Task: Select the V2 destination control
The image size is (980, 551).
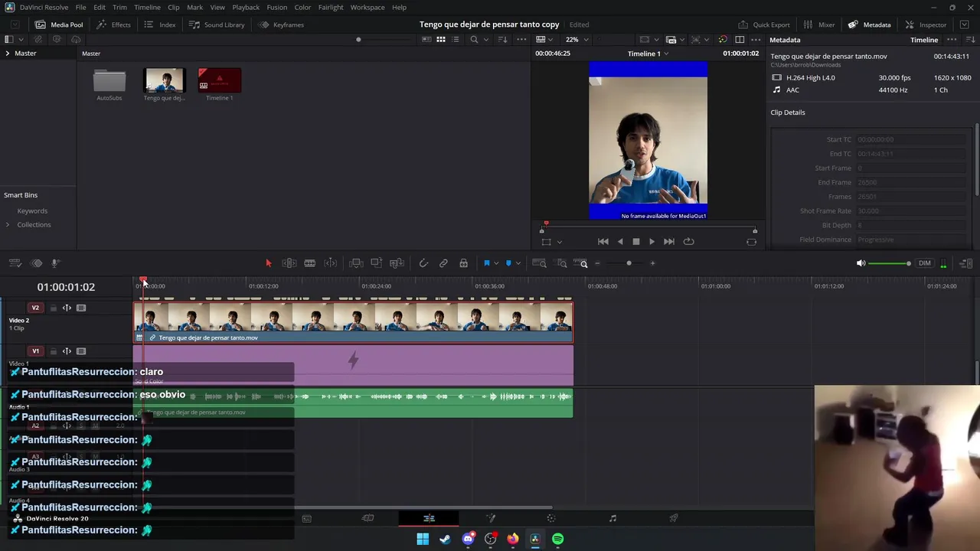Action: 35,308
